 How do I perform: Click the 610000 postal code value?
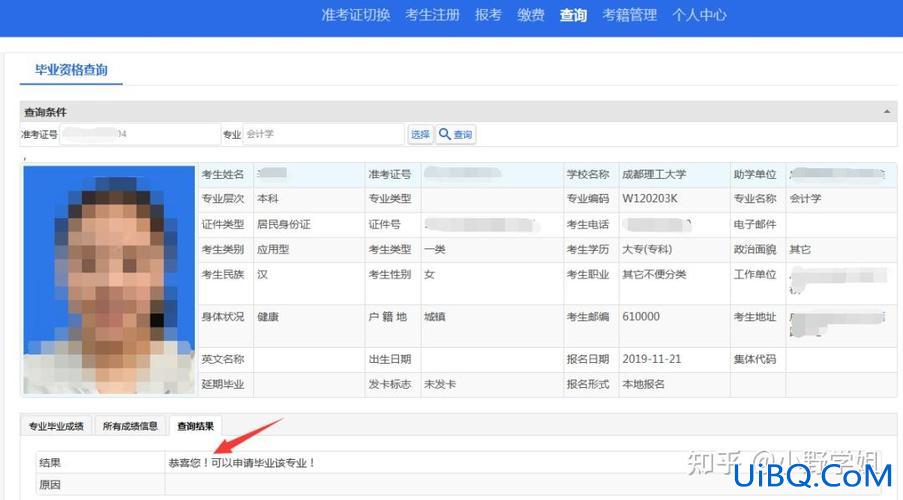(641, 317)
